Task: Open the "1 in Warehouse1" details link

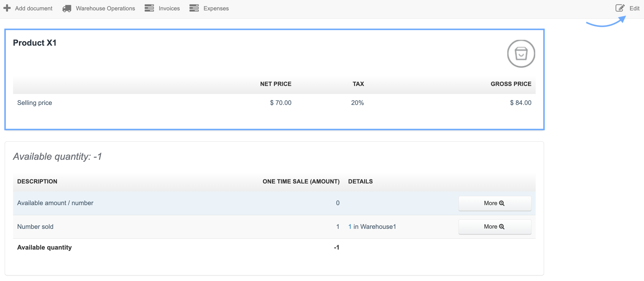Action: pos(372,227)
